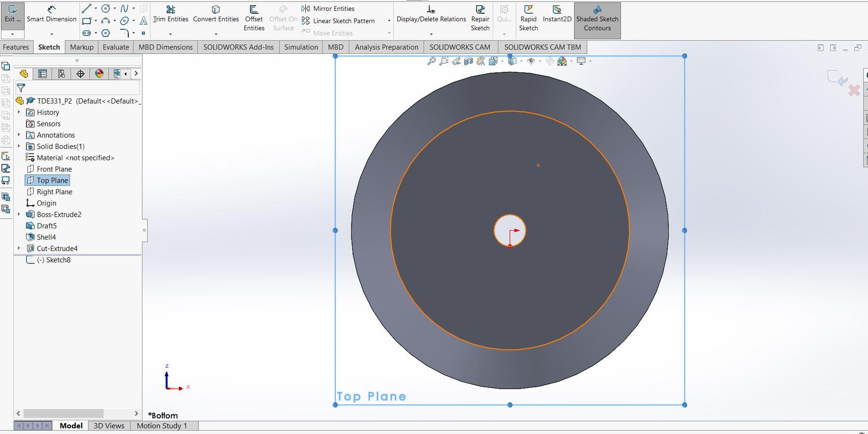Select the Corner Rectangle tool
The height and width of the screenshot is (434, 868).
coord(86,21)
